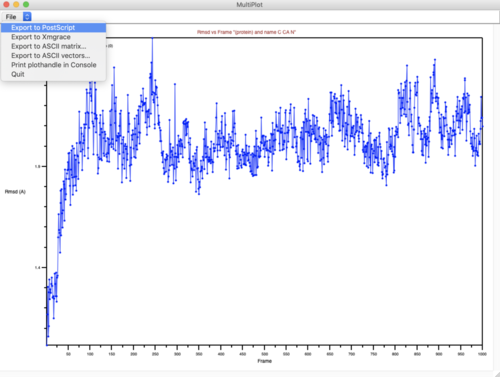Close the MultiPlot window
Screen dimensions: 500x377
point(6,5)
